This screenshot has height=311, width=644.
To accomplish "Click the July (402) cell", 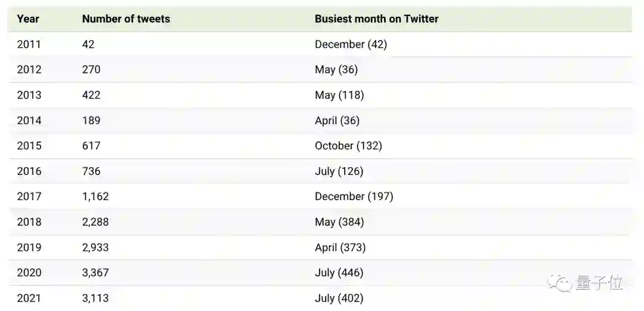I will (339, 298).
